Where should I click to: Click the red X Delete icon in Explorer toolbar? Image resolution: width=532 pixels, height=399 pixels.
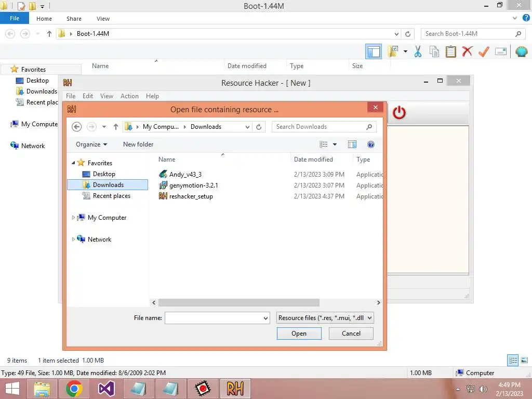click(x=467, y=51)
